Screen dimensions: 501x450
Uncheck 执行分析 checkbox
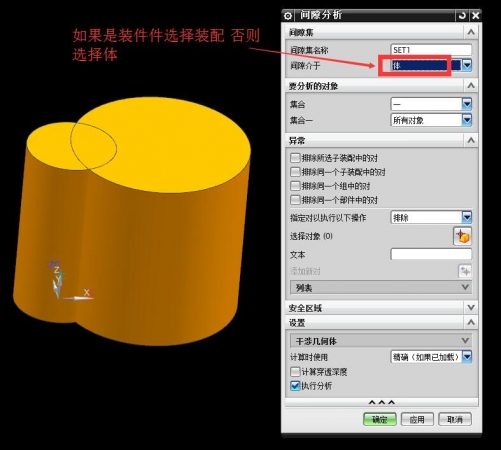[x=295, y=386]
